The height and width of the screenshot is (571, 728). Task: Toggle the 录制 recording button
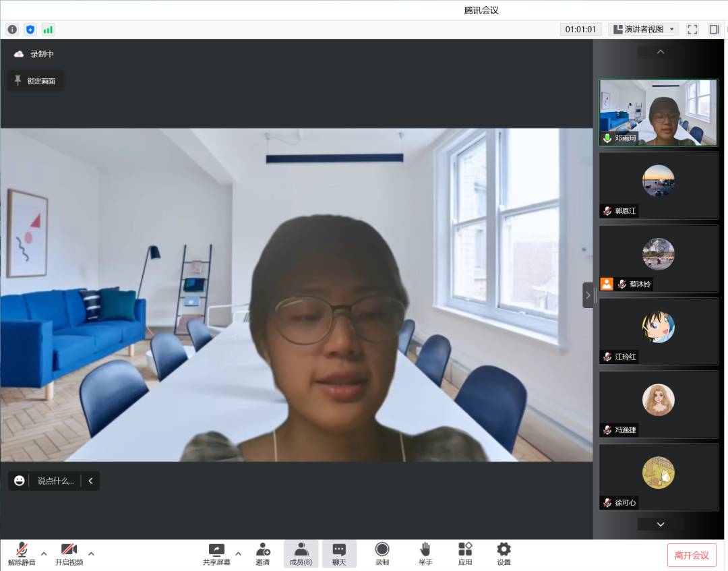point(382,554)
